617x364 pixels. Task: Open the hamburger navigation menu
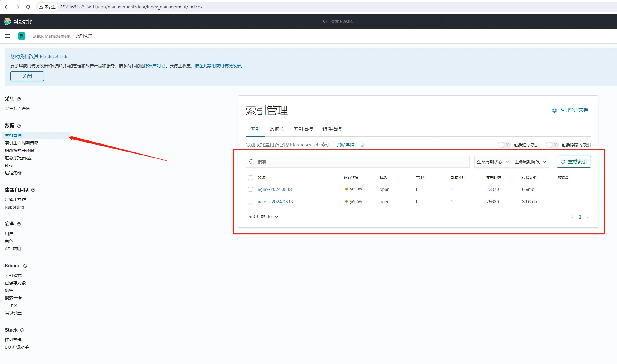point(7,36)
